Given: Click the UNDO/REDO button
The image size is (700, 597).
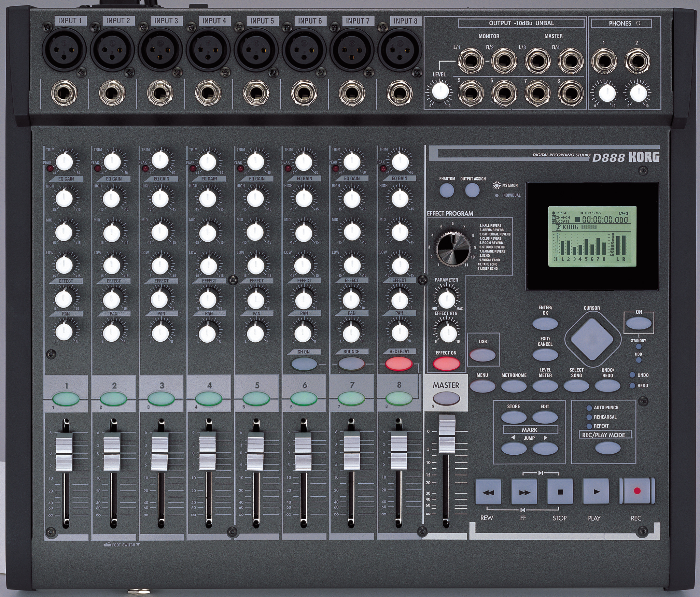Looking at the screenshot, I should pyautogui.click(x=608, y=386).
